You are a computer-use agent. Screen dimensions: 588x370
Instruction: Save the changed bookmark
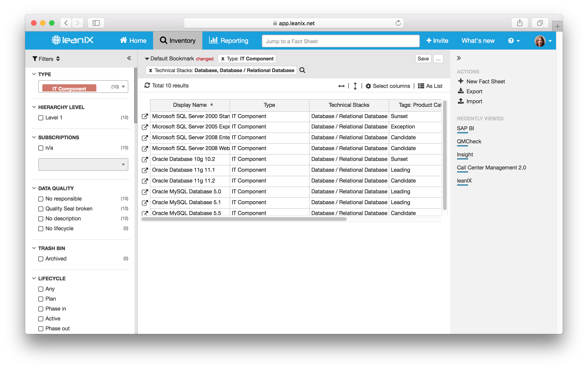pyautogui.click(x=423, y=58)
